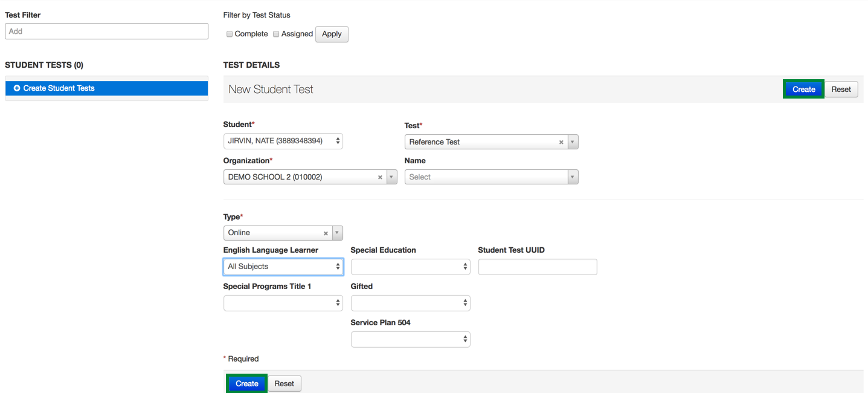Select Create Student Tests list item
This screenshot has height=393, width=868.
pos(106,88)
